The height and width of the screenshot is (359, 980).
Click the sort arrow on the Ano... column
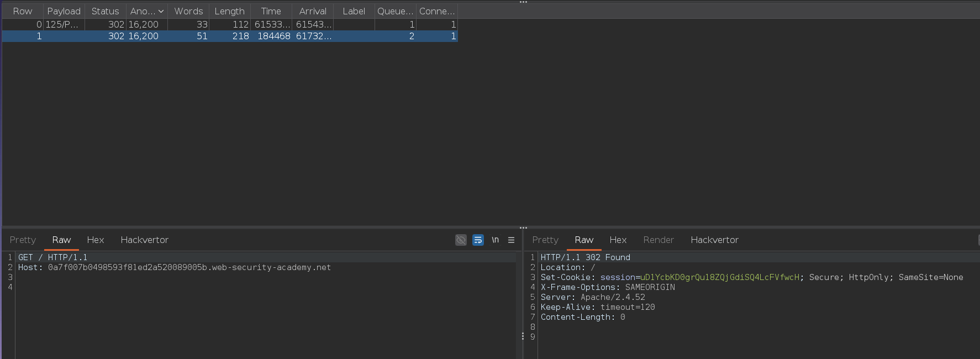pos(161,11)
